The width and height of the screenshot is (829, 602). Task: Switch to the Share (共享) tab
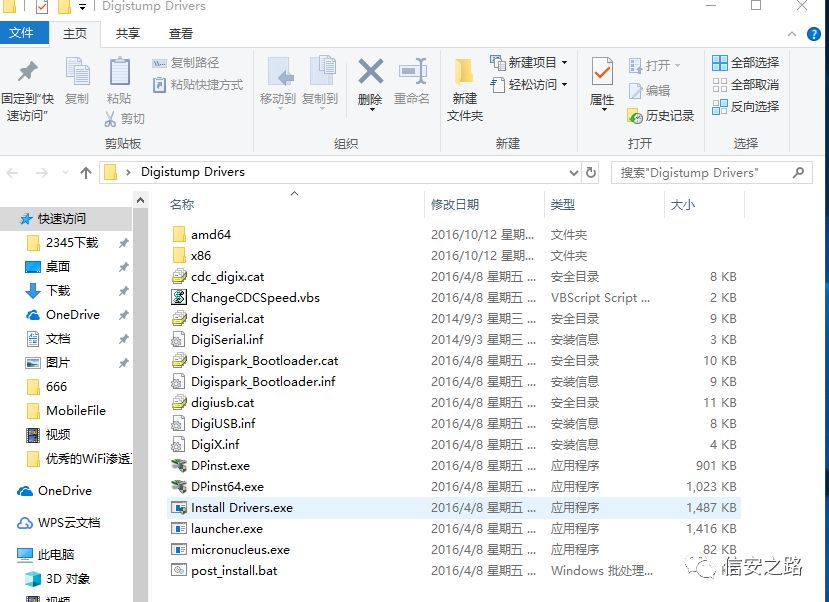(127, 33)
